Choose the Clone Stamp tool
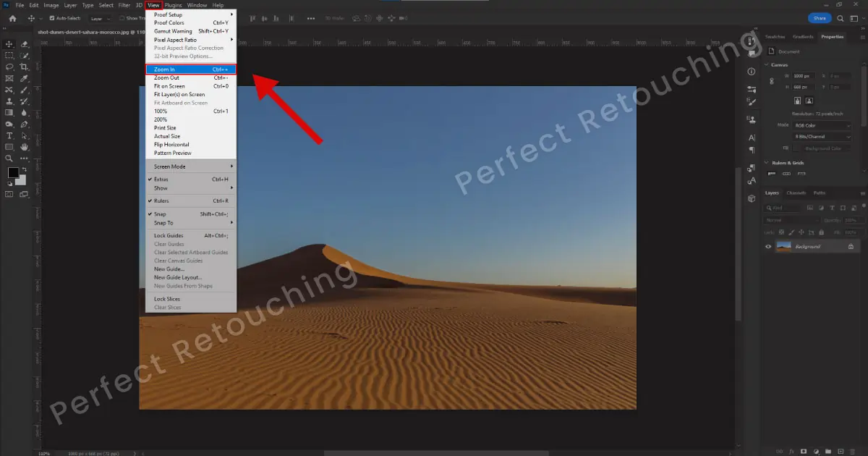The image size is (868, 456). pyautogui.click(x=9, y=100)
